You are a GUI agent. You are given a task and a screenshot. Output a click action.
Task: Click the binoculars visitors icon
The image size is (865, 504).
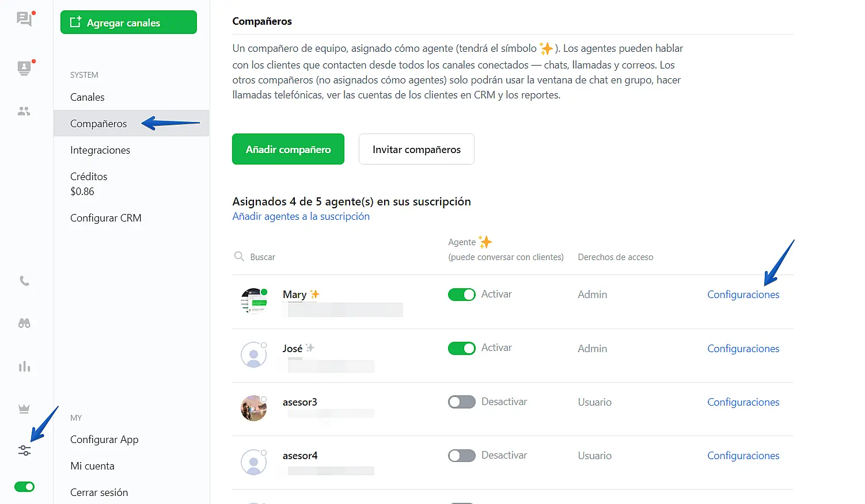click(24, 323)
